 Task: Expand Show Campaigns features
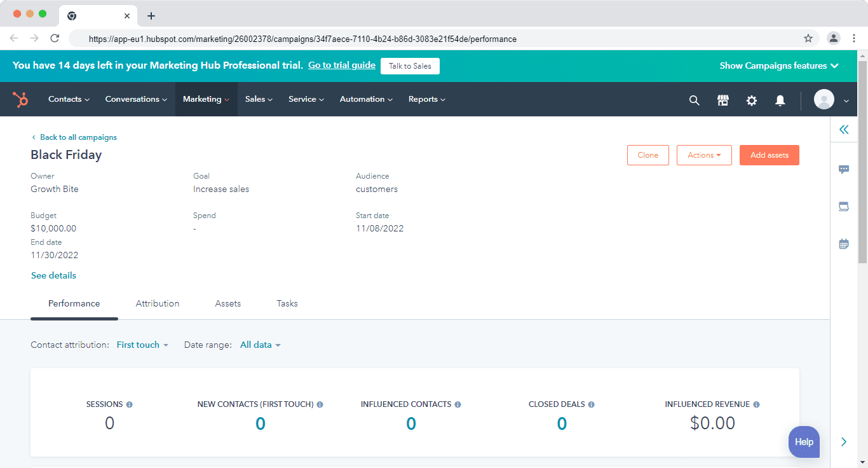[778, 65]
